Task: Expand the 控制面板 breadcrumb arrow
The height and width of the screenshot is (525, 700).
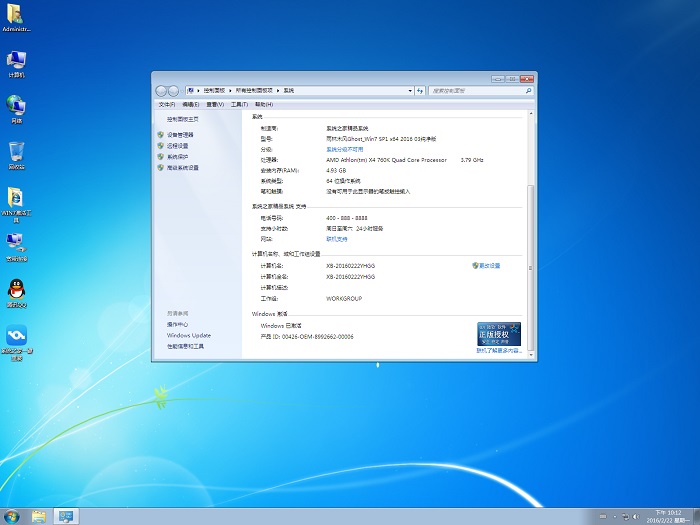Action: [231, 90]
